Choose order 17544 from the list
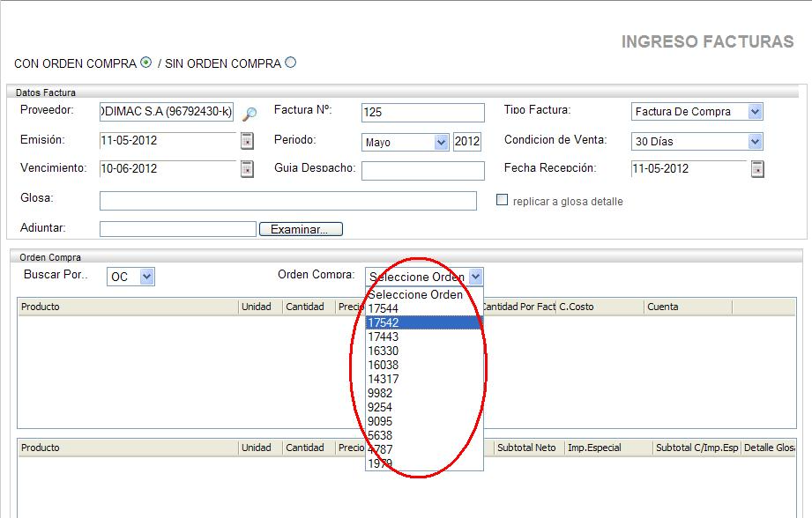This screenshot has height=518, width=812. pos(424,308)
